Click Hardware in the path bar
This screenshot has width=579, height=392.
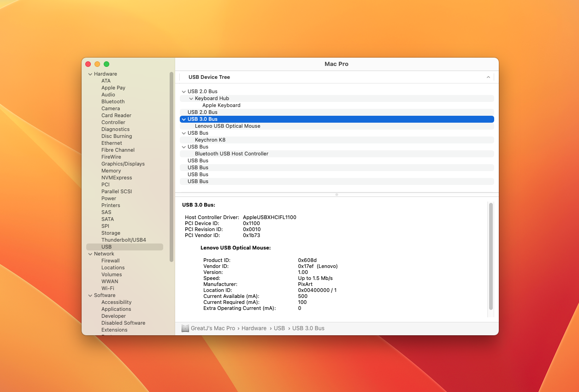(x=254, y=328)
